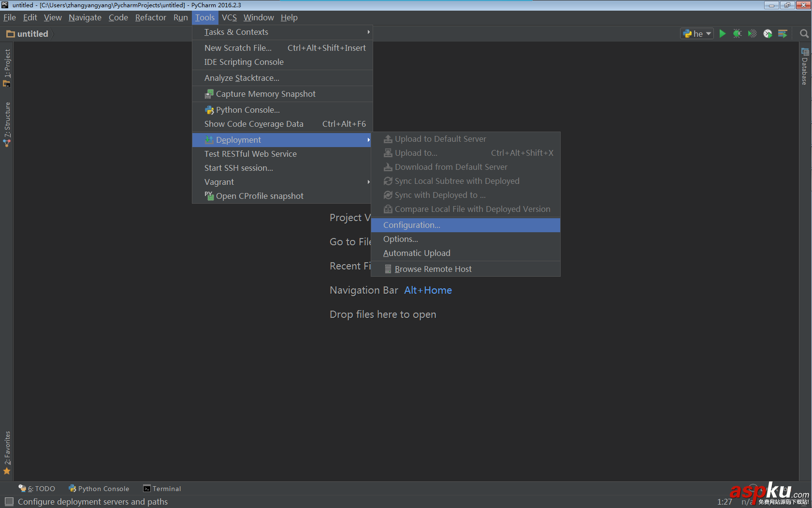Open the Edit menu
The height and width of the screenshot is (508, 812).
(30, 17)
